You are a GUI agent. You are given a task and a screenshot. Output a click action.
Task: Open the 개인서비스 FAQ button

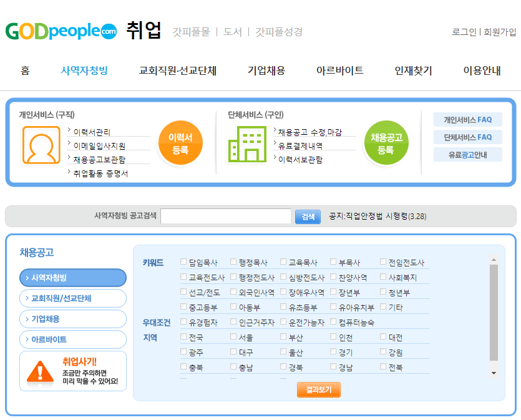coord(468,120)
